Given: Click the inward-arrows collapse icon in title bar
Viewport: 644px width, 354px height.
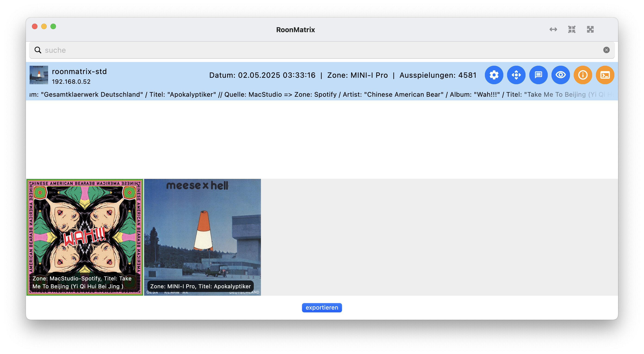Looking at the screenshot, I should [x=572, y=30].
